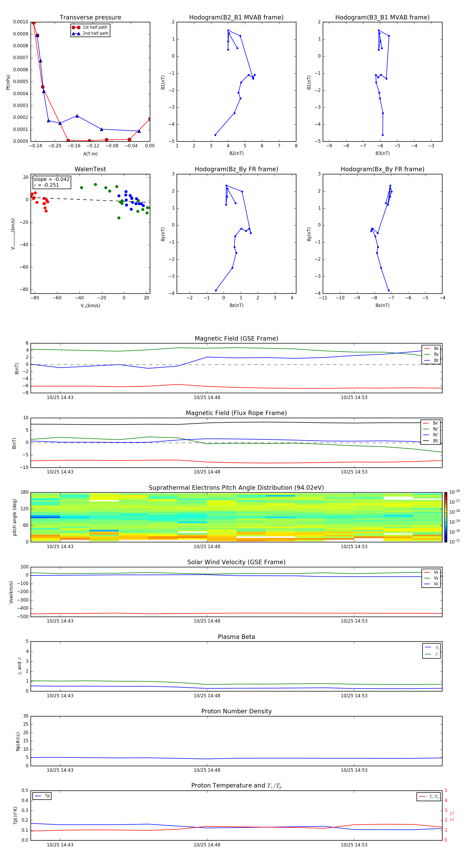Click the '2nd half path' legend entry
Image resolution: width=473 pixels, height=868 pixels.
pos(90,33)
